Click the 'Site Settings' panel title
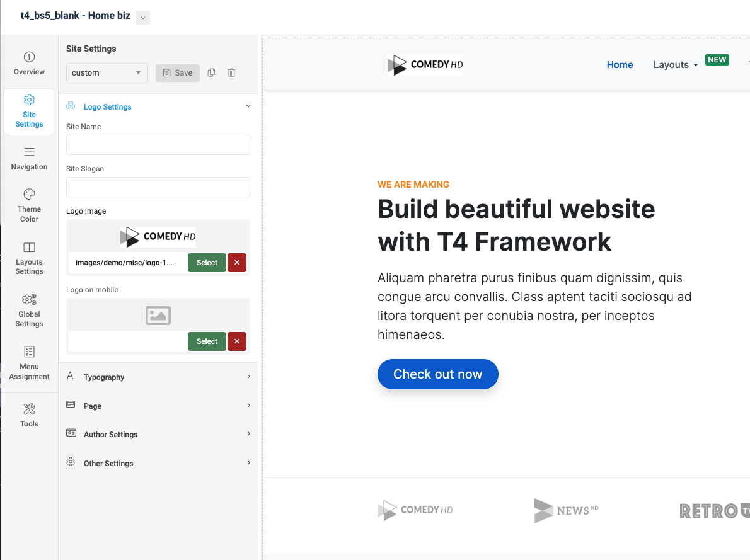Viewport: 750px width, 560px height. click(91, 49)
